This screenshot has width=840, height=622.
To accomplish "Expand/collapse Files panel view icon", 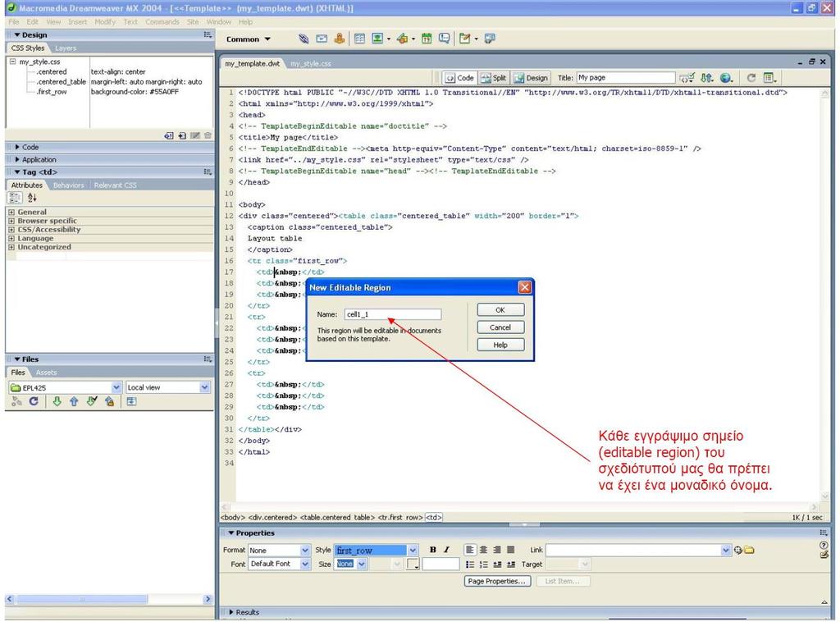I will tap(131, 401).
